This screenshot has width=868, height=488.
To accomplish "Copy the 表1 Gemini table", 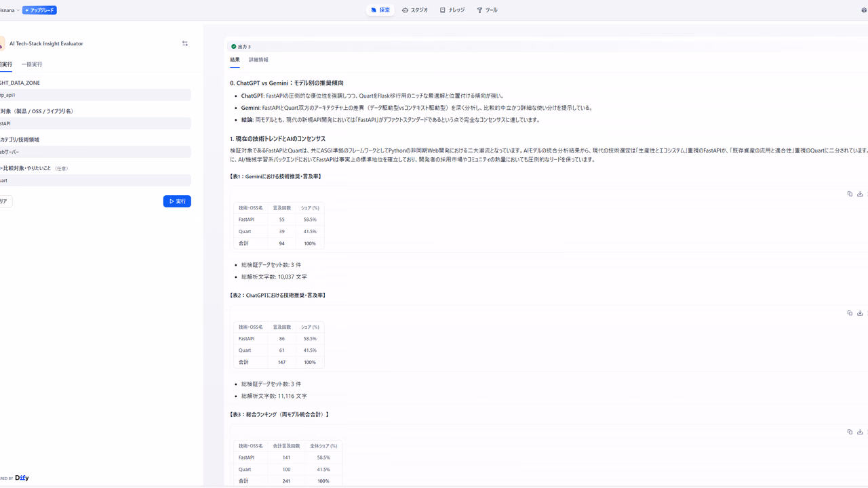I will 850,194.
